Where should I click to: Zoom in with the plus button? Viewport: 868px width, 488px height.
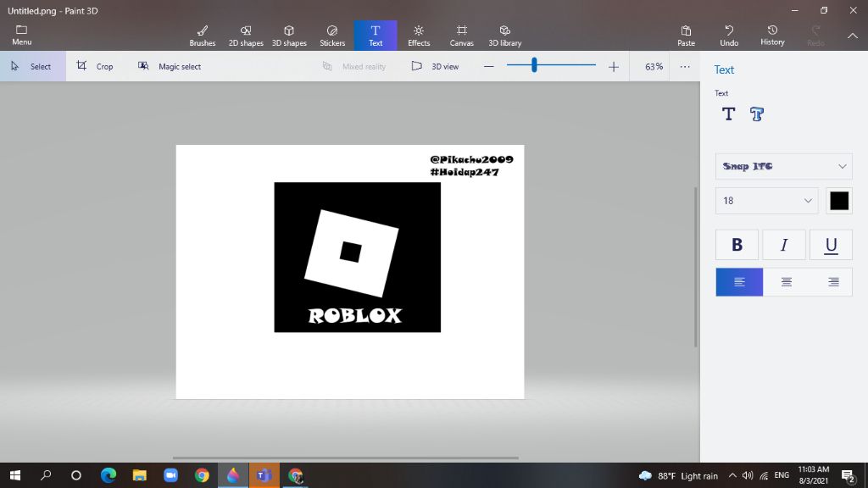(614, 66)
